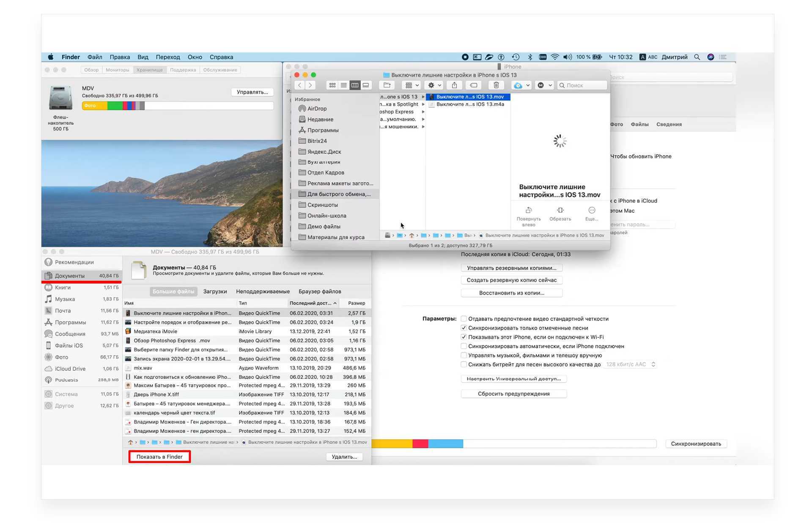Click the Edit Tags icon in toolbar

coord(474,85)
